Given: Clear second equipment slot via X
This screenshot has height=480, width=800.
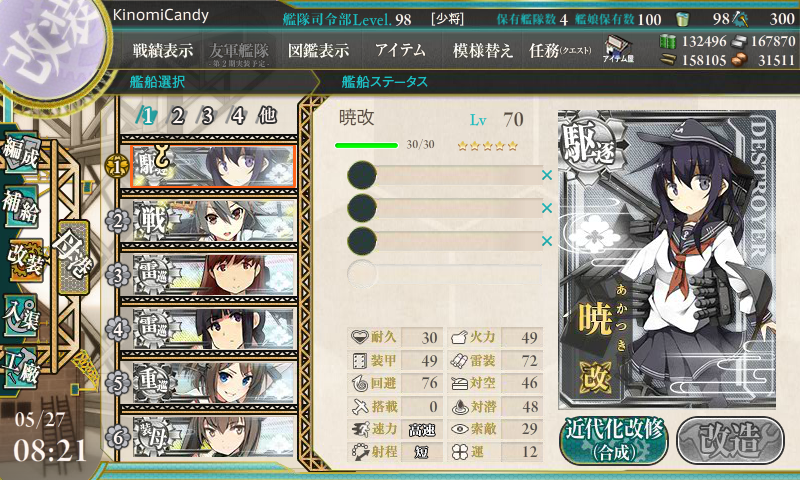Looking at the screenshot, I should 546,208.
